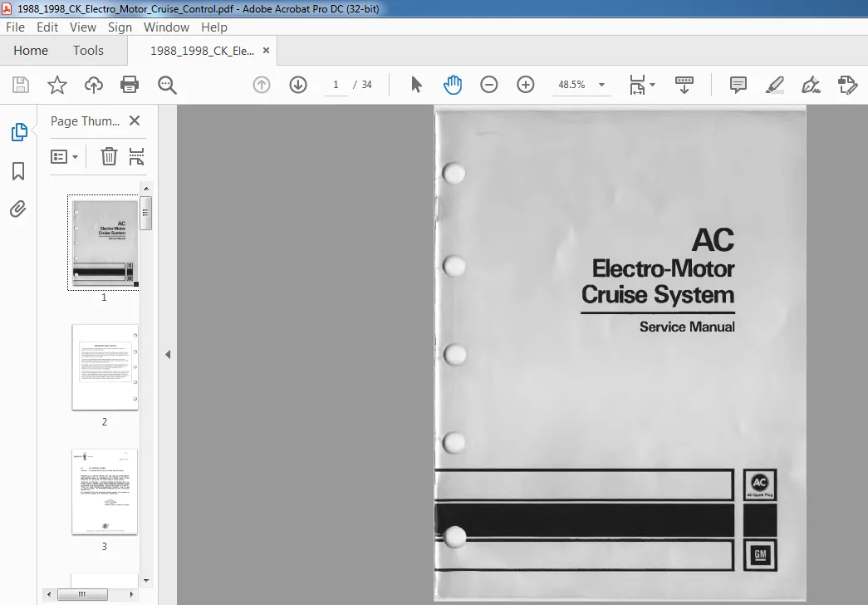The width and height of the screenshot is (868, 605).
Task: Click the fit page width icon
Action: pyautogui.click(x=637, y=85)
